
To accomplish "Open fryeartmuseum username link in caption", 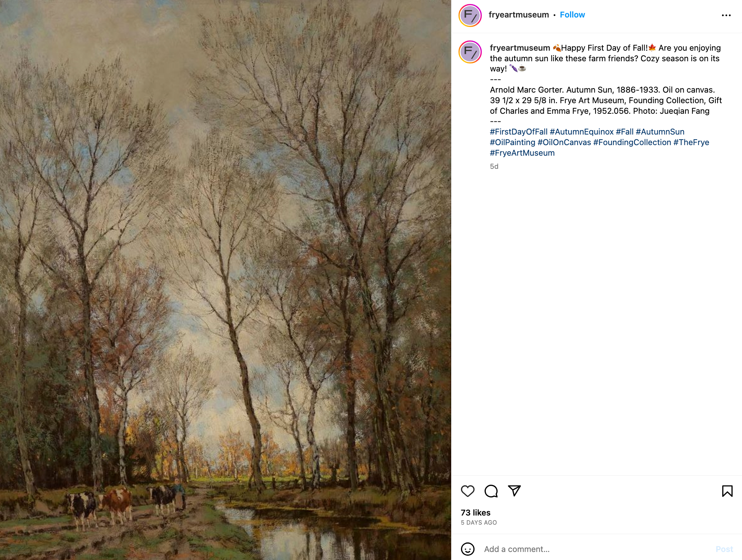I will point(520,48).
